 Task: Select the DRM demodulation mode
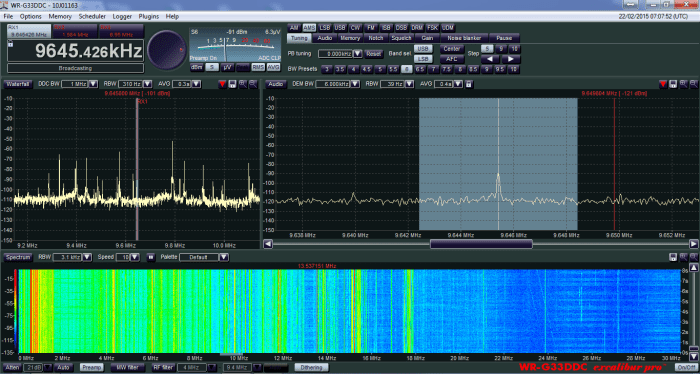[417, 28]
